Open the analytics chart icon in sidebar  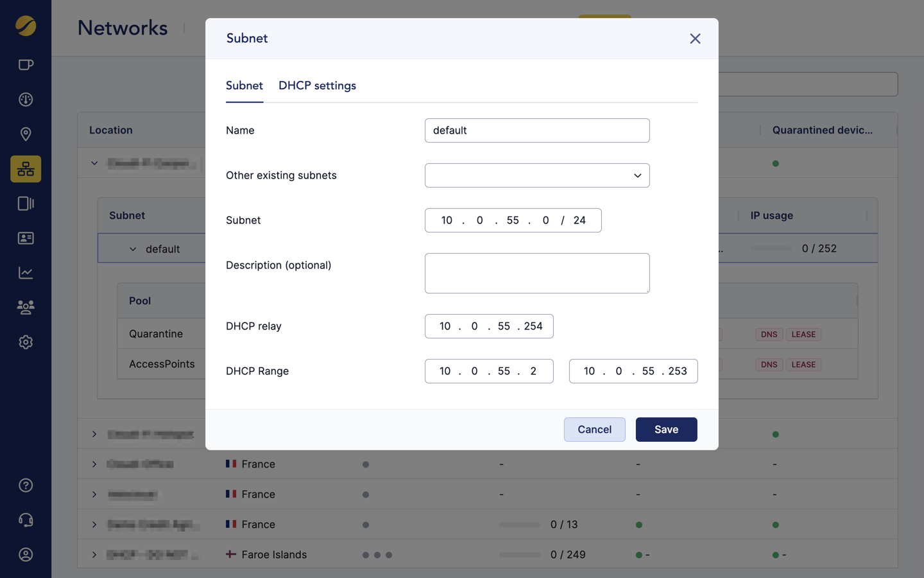[26, 272]
